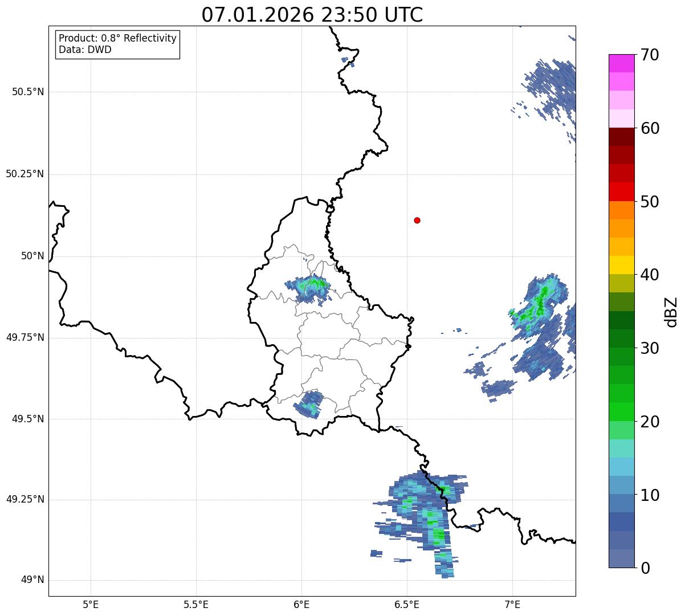The image size is (685, 616).
Task: Pick the magenta top colorbar swatch
Action: tap(621, 63)
